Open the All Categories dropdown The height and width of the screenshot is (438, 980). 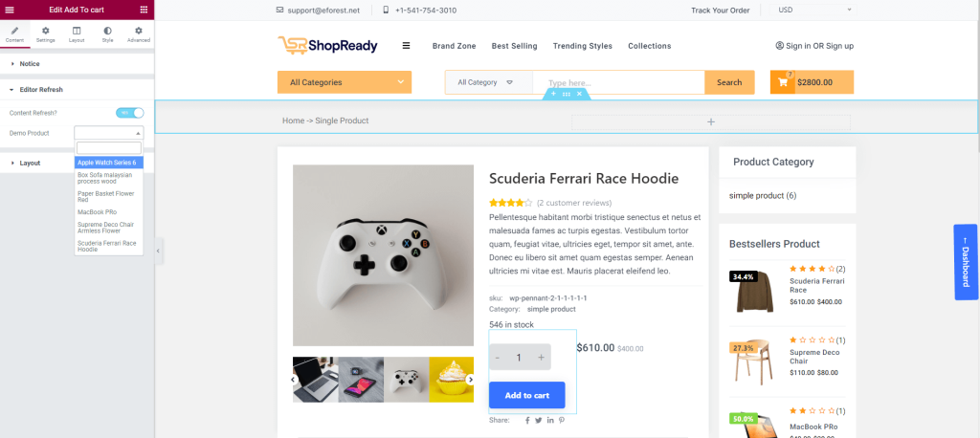pyautogui.click(x=345, y=82)
